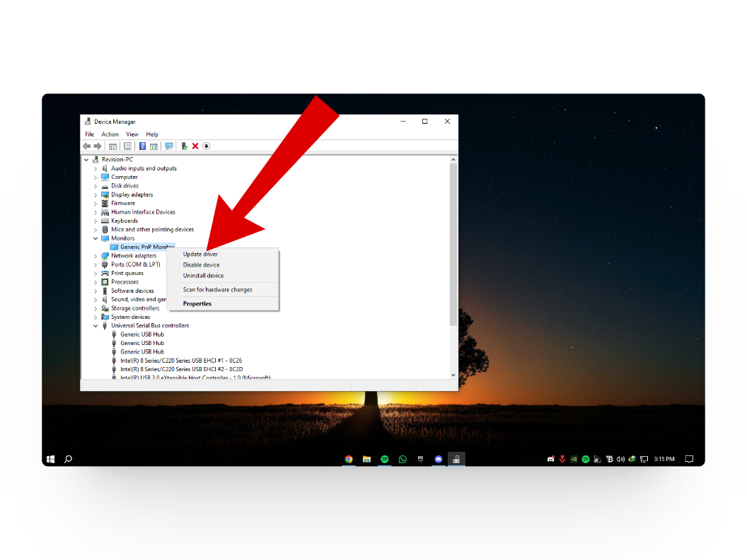Collapse the Monitors node chevron
The image size is (747, 560).
pos(95,238)
